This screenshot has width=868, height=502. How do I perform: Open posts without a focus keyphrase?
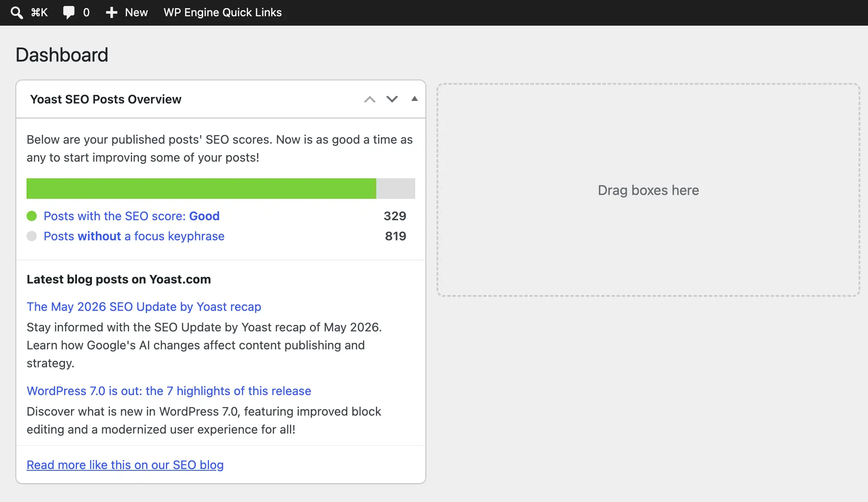click(x=134, y=236)
